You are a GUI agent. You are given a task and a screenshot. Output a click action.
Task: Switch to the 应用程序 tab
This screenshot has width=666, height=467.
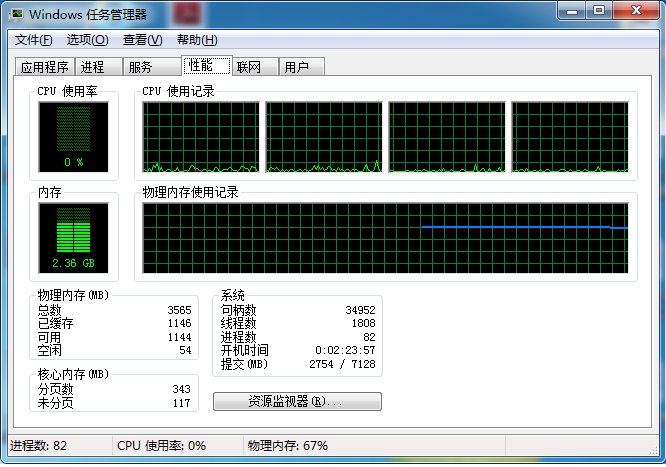pyautogui.click(x=45, y=67)
